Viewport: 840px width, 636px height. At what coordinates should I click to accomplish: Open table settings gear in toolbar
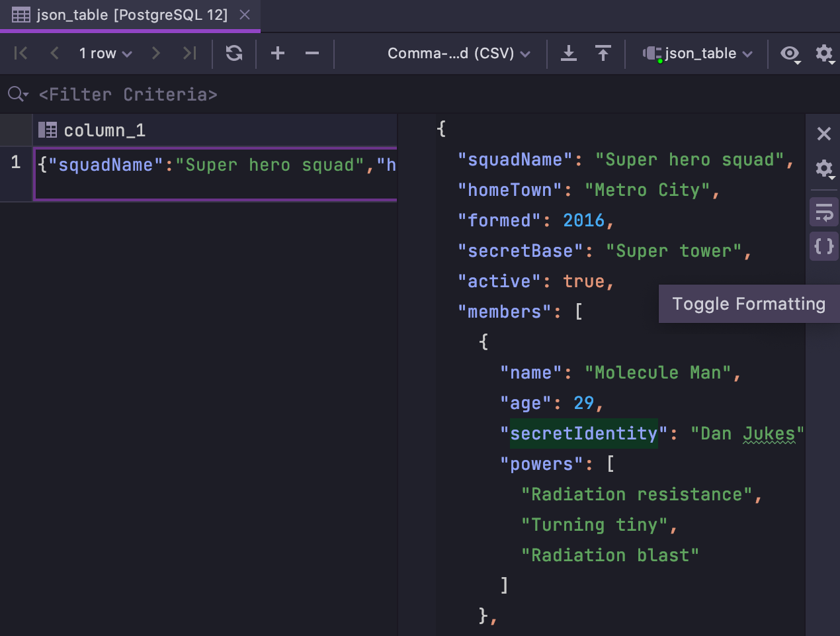pos(824,54)
